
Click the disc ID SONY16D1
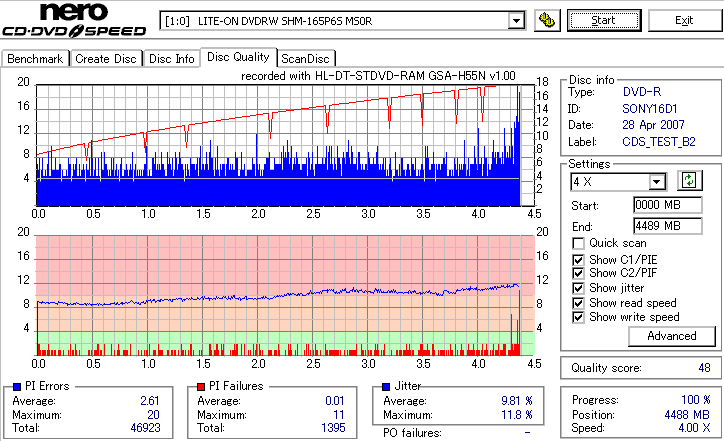point(650,109)
